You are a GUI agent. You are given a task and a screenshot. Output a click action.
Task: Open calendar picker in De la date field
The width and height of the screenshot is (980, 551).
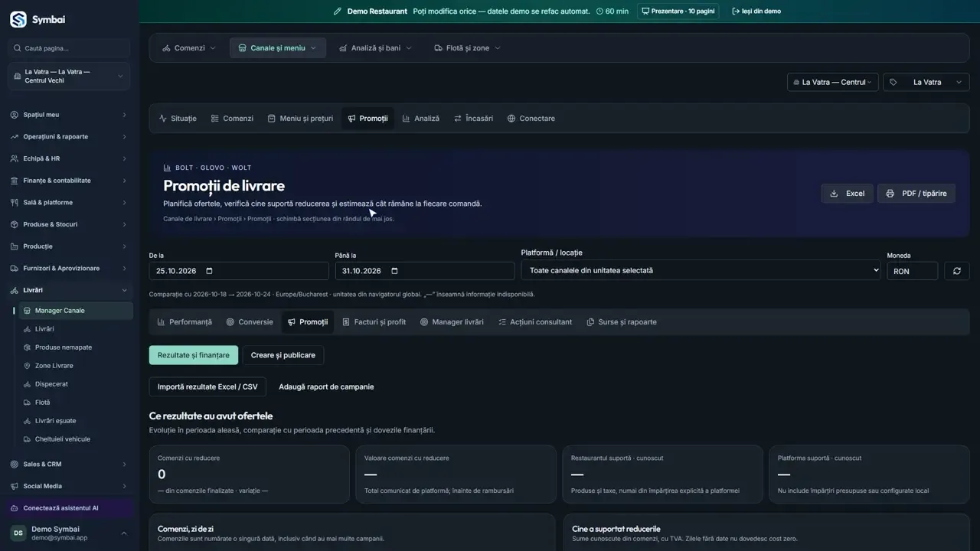click(210, 271)
